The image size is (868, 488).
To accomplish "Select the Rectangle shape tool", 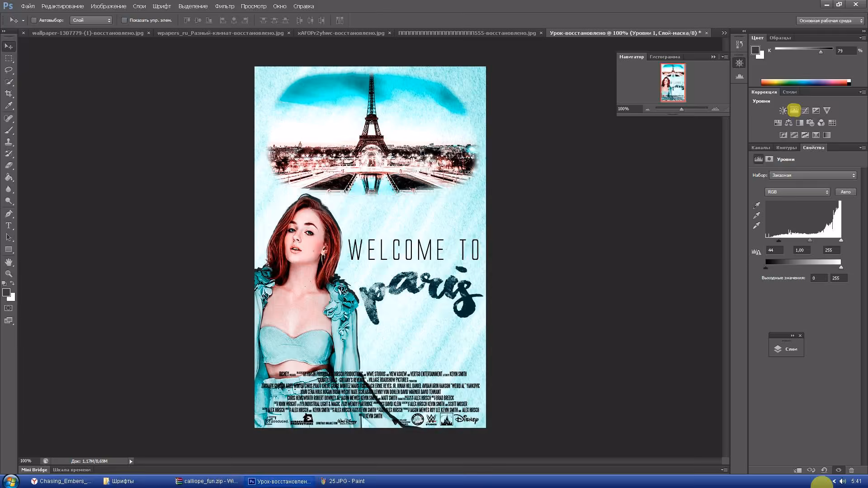I will 9,249.
